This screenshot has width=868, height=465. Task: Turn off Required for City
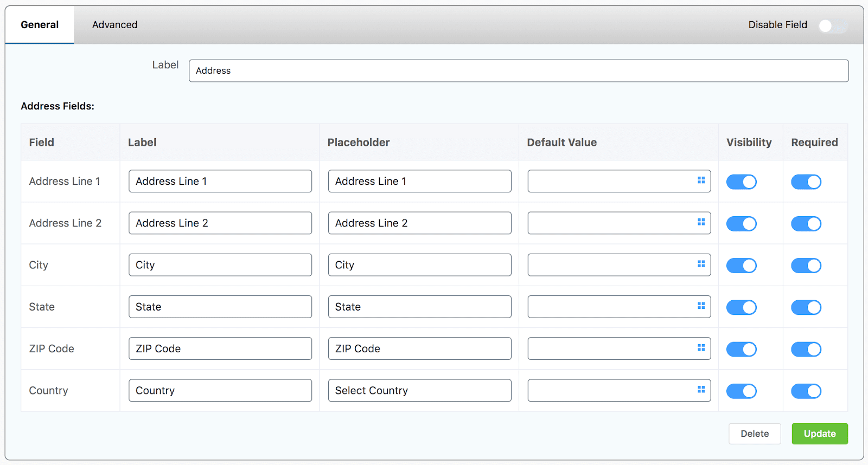806,266
